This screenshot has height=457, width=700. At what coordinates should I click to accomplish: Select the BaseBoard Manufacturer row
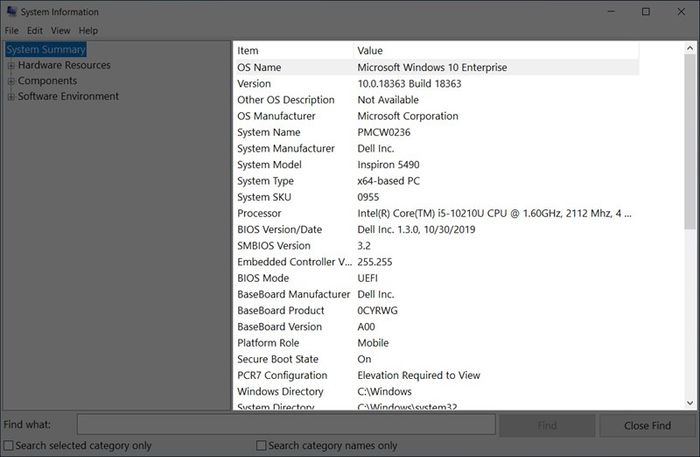coord(436,294)
